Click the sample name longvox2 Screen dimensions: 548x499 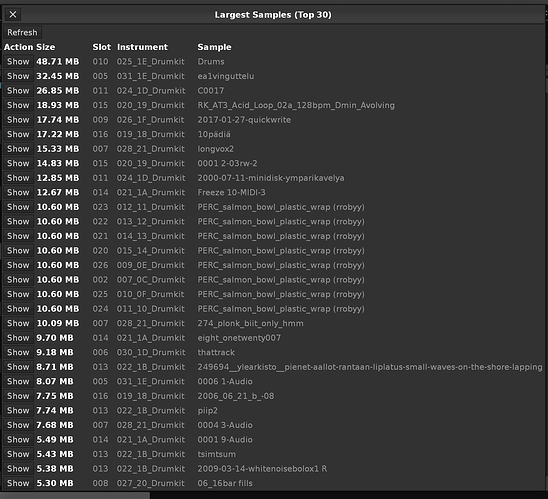216,149
